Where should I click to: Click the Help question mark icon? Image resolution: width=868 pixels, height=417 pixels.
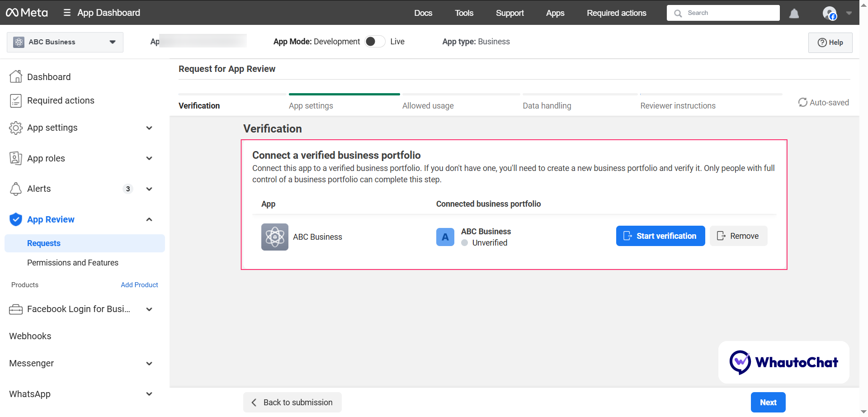click(x=822, y=42)
